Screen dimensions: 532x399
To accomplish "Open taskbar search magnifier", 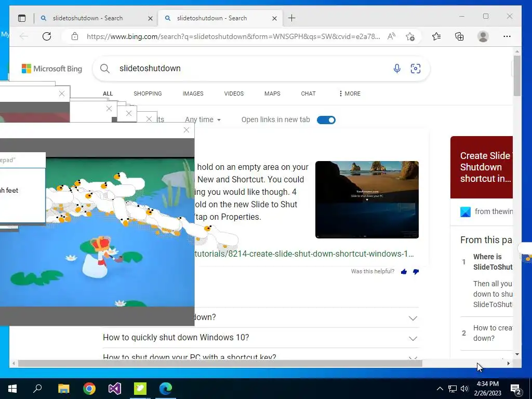I will tap(37, 389).
